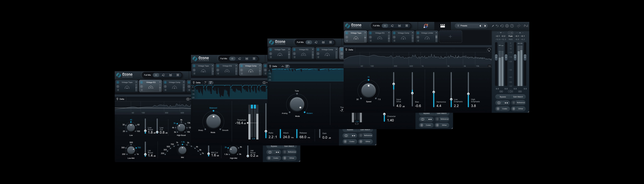Toggle the Vintage Limiter power button

point(418,33)
